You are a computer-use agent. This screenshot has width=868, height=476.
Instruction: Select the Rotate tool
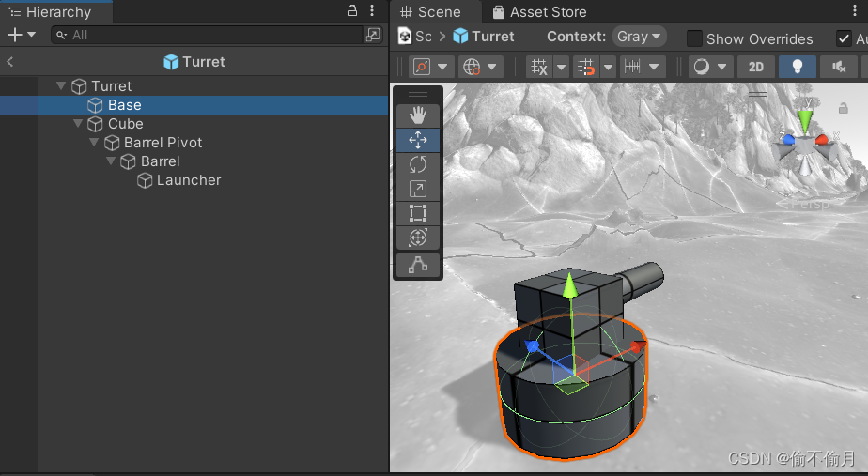click(x=418, y=164)
